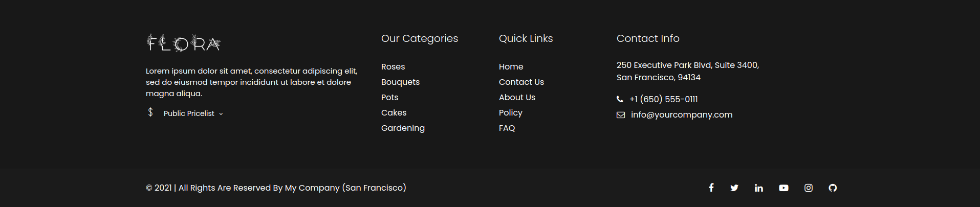Open the Roses category
Viewport: 980px width, 207px height.
[x=393, y=67]
